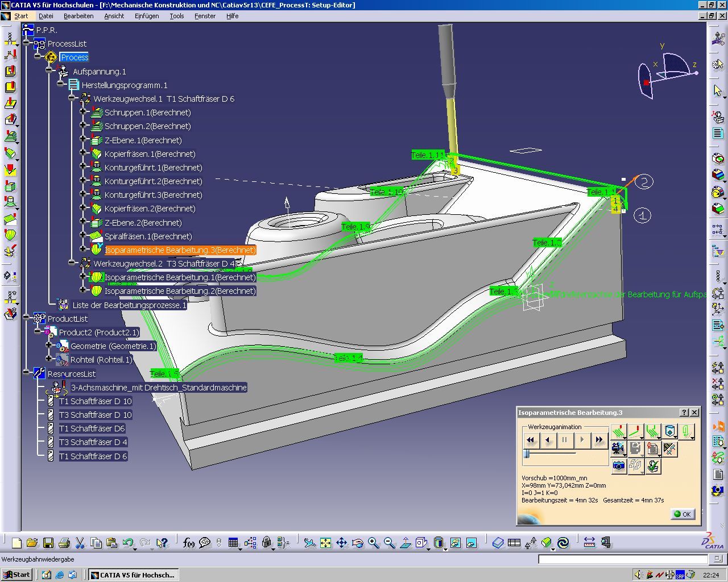Image resolution: width=728 pixels, height=582 pixels.
Task: Click the Save floppy disk icon
Action: click(48, 543)
